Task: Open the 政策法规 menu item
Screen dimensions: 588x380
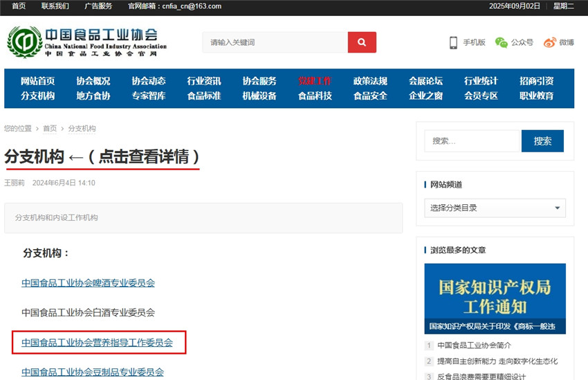Action: (371, 81)
